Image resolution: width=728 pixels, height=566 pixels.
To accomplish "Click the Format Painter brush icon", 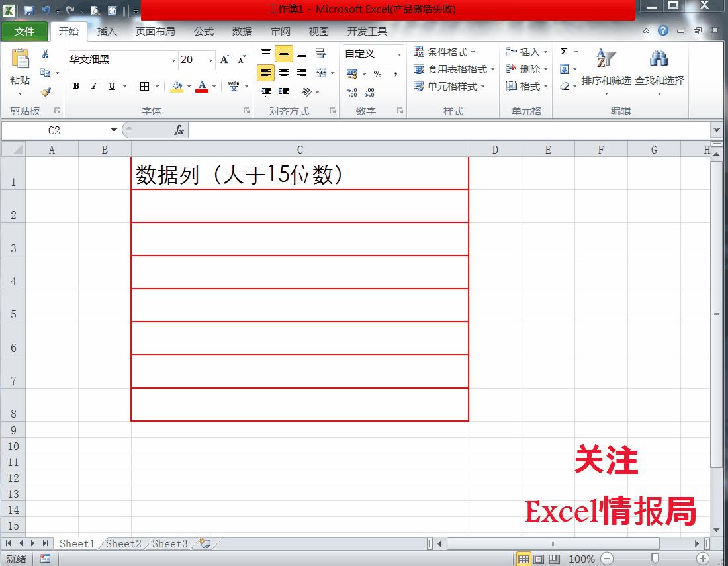I will pos(46,92).
